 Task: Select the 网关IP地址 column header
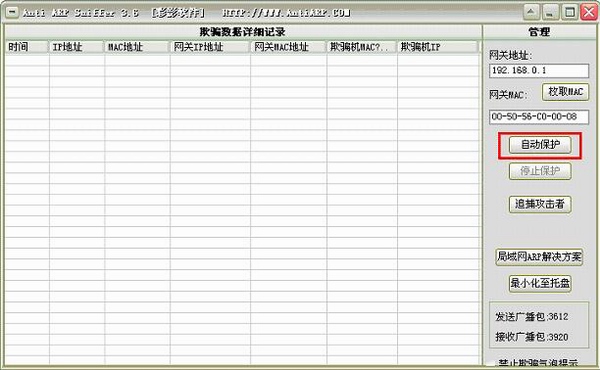click(x=210, y=47)
